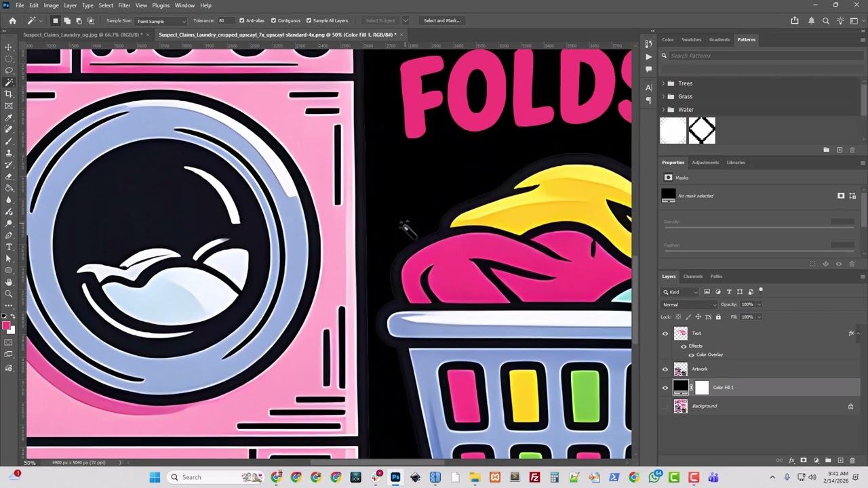This screenshot has height=488, width=868.
Task: Toggle the Contiguous checkbox
Action: 273,20
